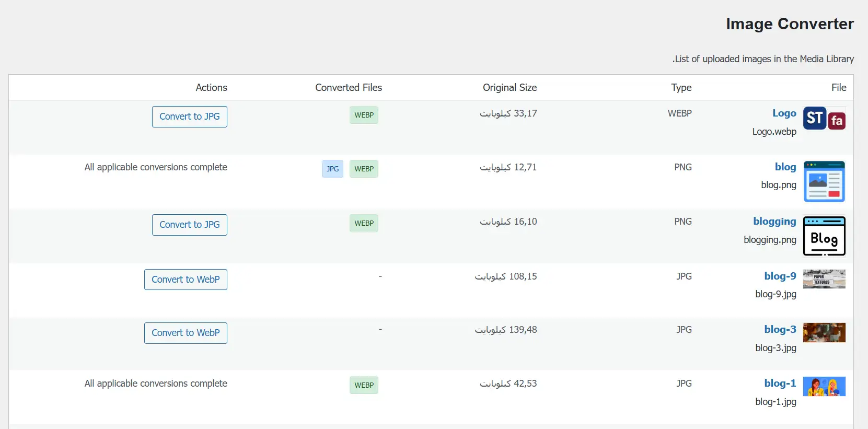Click the JPG type cell for blog-9

coord(684,276)
